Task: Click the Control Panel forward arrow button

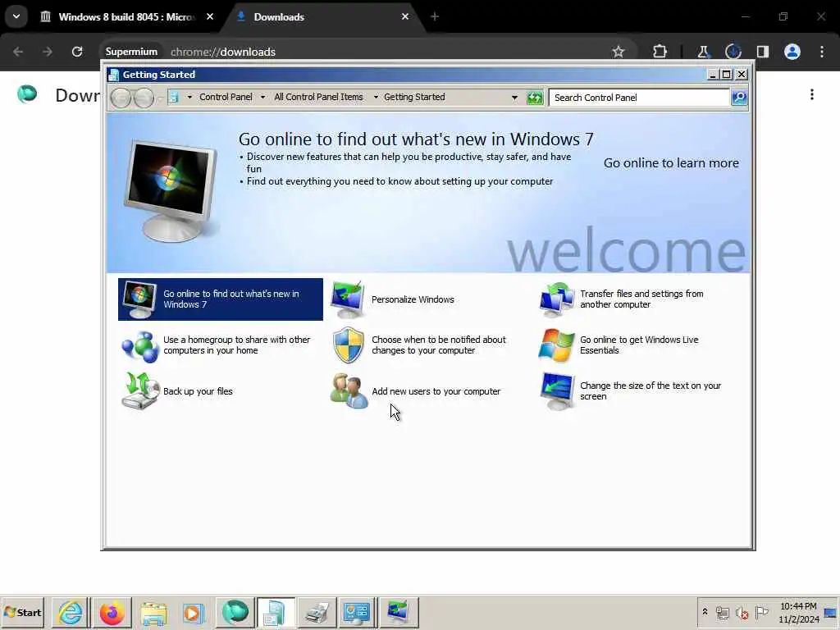Action: [x=144, y=98]
